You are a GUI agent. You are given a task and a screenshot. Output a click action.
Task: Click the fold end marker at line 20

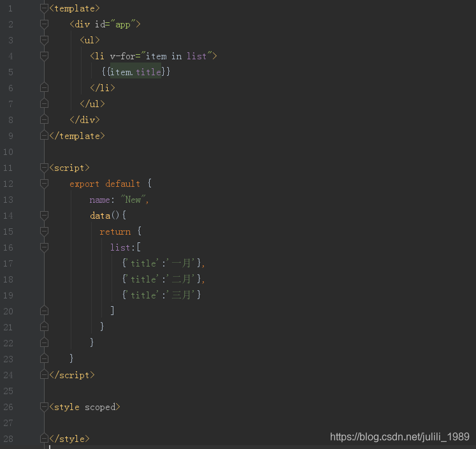pyautogui.click(x=44, y=311)
